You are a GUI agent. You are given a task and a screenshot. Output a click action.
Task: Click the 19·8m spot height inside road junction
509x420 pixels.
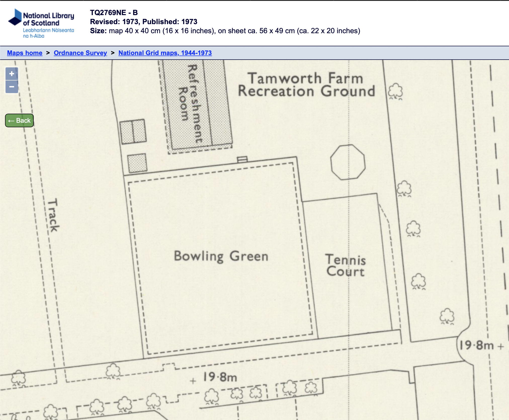point(477,345)
